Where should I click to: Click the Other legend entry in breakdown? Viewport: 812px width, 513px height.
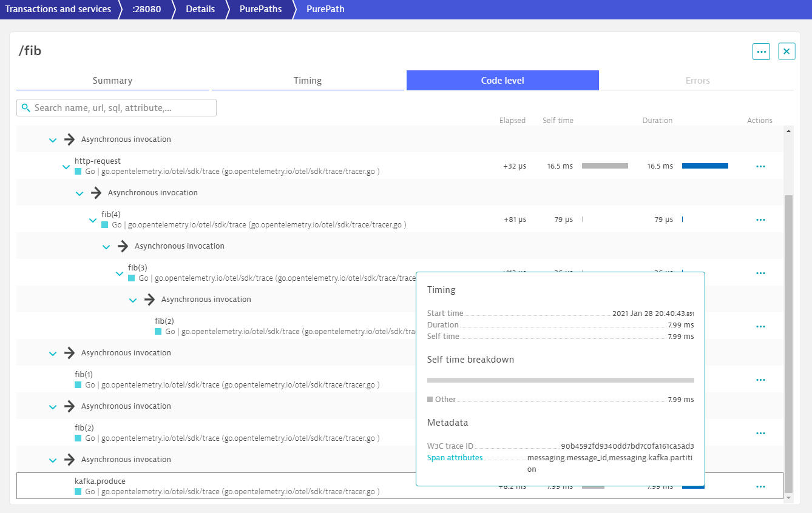tap(441, 400)
